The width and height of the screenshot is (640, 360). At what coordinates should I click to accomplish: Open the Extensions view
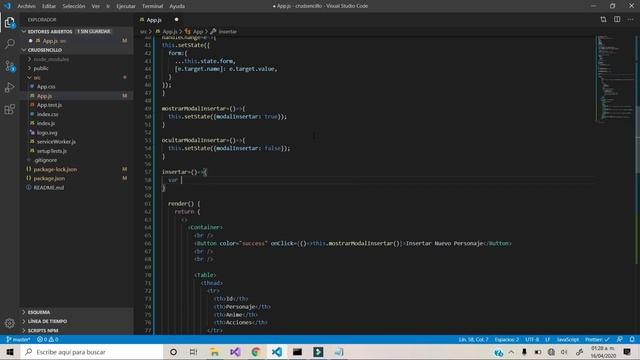click(9, 109)
